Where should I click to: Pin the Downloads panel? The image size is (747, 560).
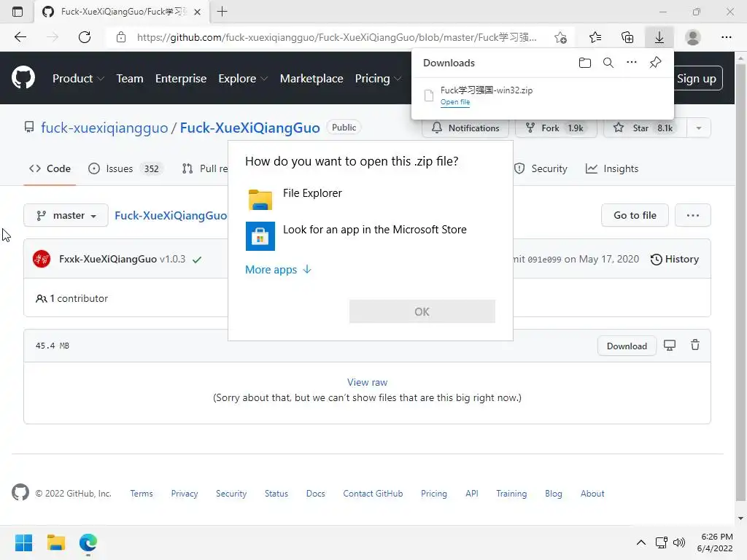tap(655, 63)
